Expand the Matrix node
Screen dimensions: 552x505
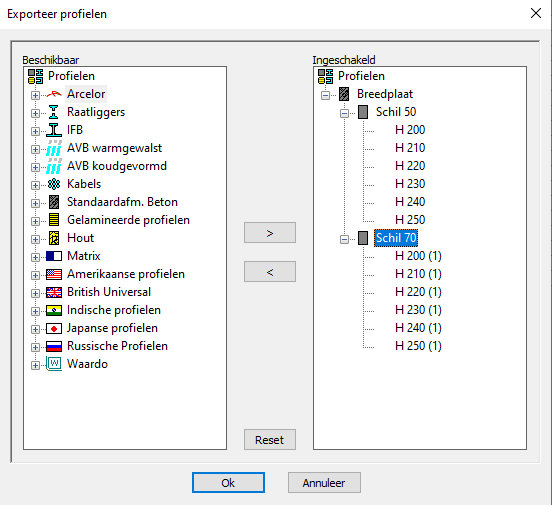point(35,257)
